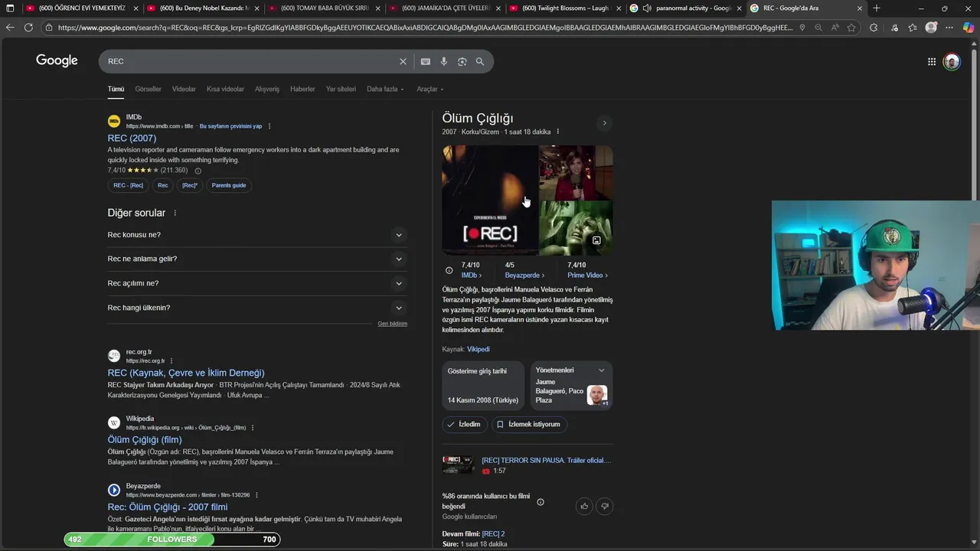Open Google Lens image search

462,61
